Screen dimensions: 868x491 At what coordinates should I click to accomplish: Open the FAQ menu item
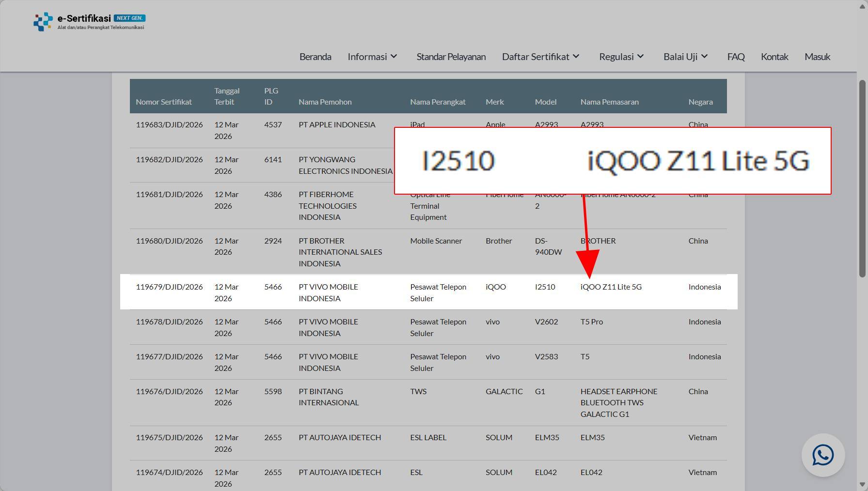736,57
